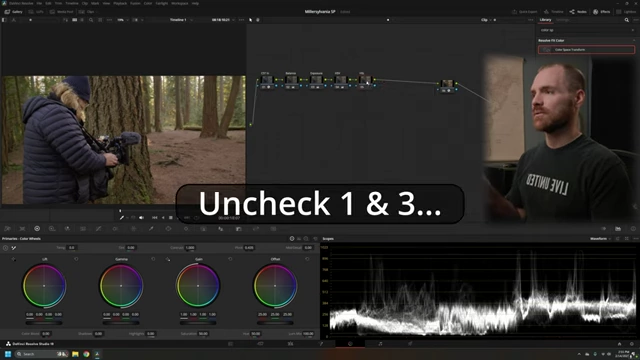The height and width of the screenshot is (360, 640).
Task: Open the eyedropper Qualifier palette icon
Action: (x=151, y=229)
